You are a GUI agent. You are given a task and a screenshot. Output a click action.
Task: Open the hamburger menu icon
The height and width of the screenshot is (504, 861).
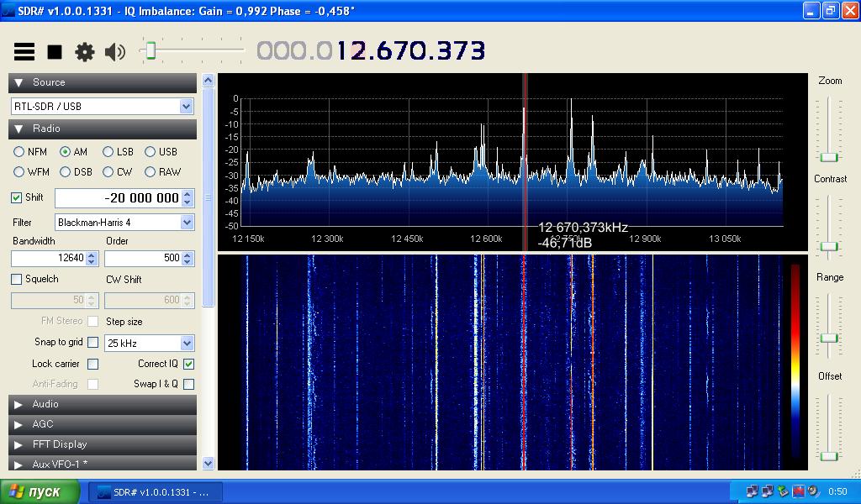[x=24, y=52]
